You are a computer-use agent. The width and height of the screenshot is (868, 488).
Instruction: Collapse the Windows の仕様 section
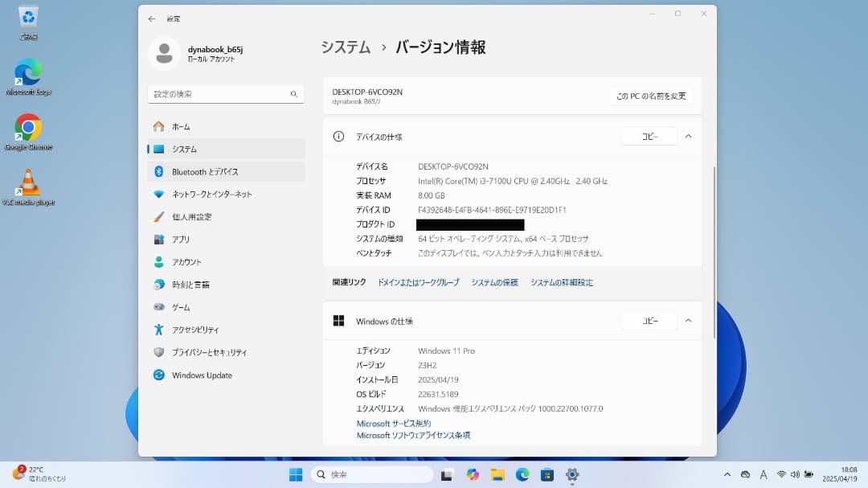(688, 321)
